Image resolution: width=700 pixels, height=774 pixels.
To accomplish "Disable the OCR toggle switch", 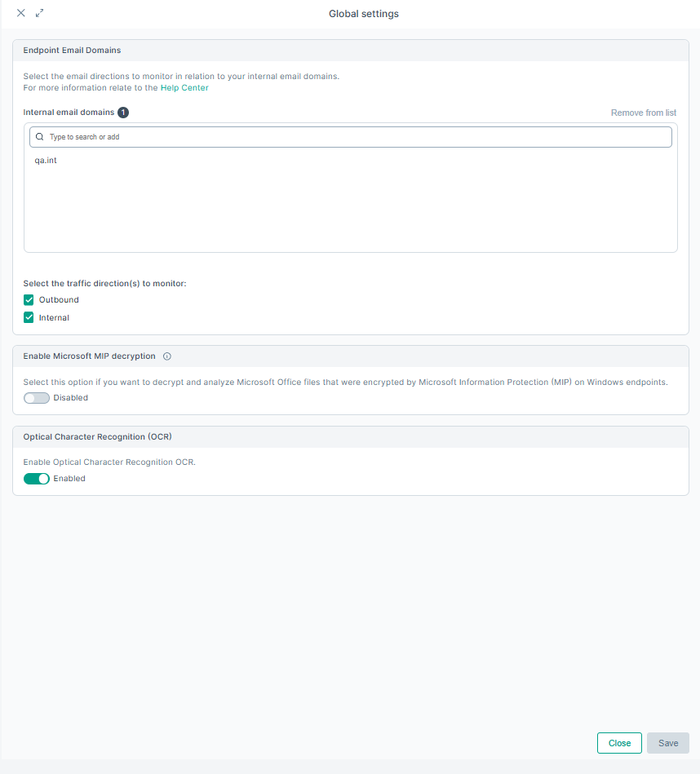I will 37,479.
